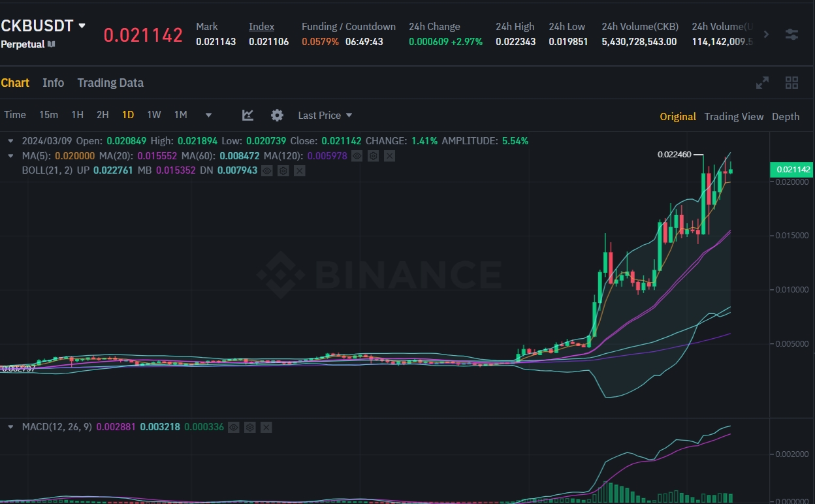Toggle MACD indicator visibility eye icon
The height and width of the screenshot is (504, 815).
click(x=234, y=427)
